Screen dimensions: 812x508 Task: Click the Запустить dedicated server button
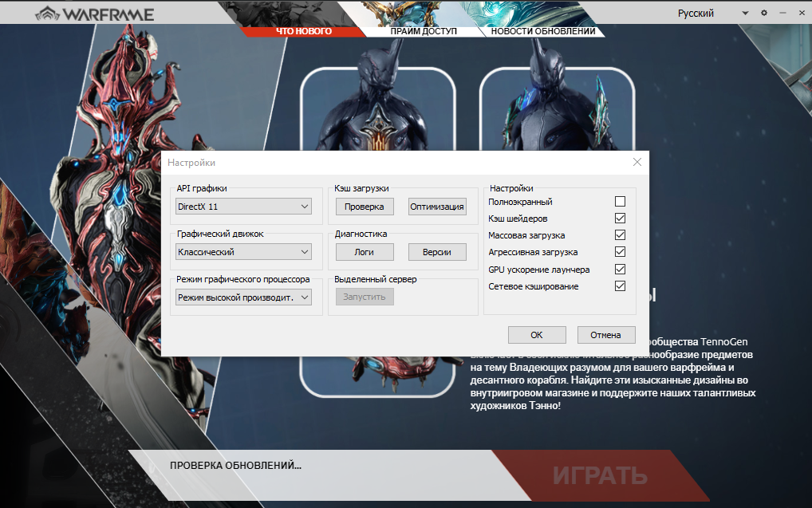(x=365, y=297)
